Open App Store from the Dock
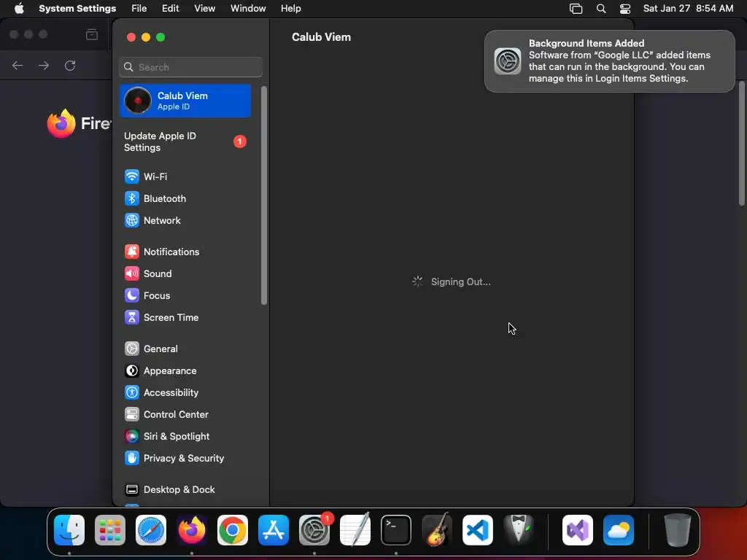 274,530
